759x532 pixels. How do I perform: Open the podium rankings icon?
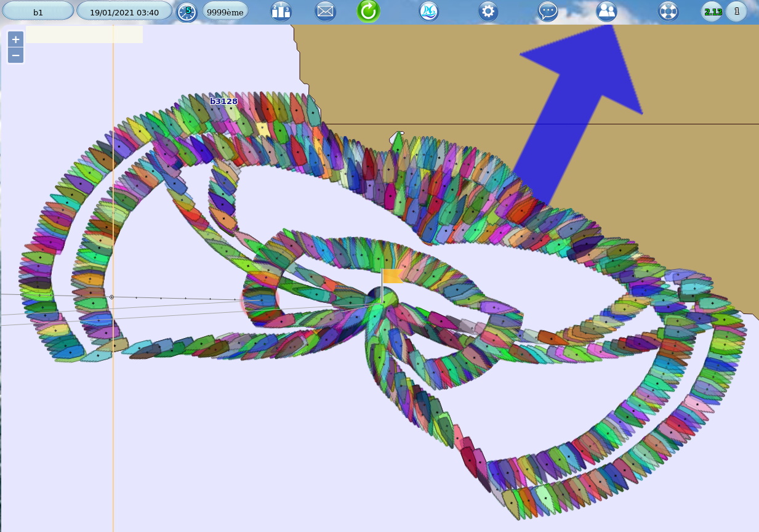[281, 11]
